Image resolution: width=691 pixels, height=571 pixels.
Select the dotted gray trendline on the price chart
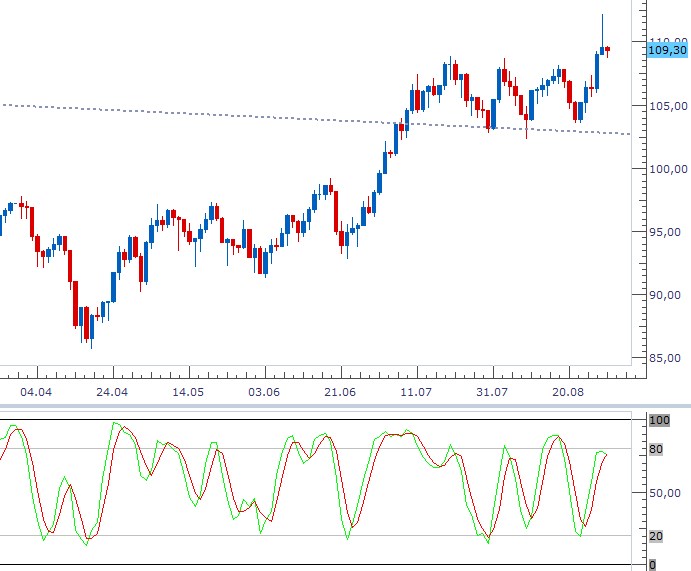[x=200, y=112]
